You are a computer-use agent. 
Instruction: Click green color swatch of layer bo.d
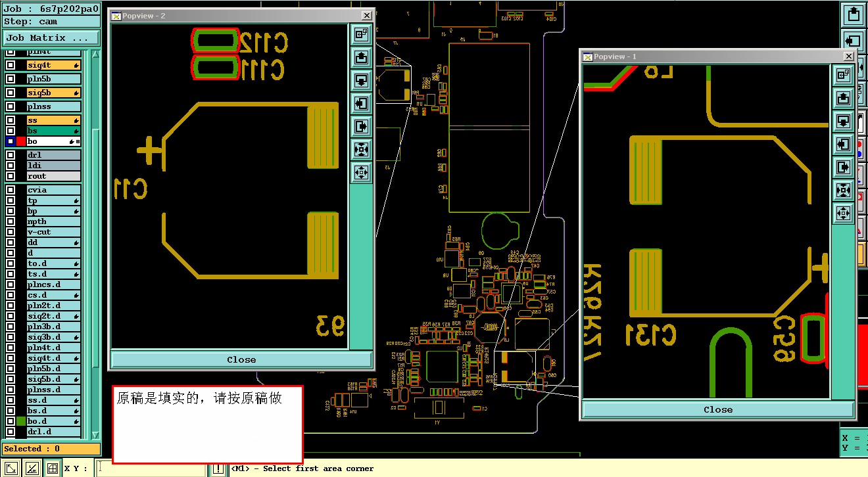pos(21,421)
